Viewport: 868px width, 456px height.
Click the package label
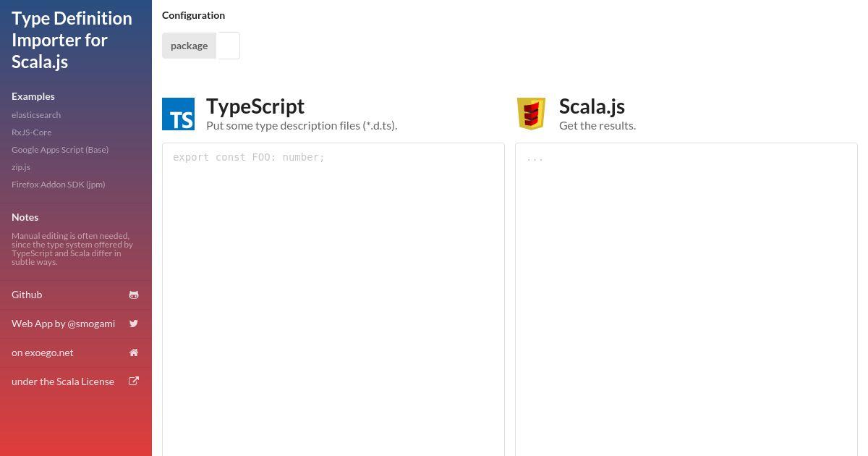point(190,46)
